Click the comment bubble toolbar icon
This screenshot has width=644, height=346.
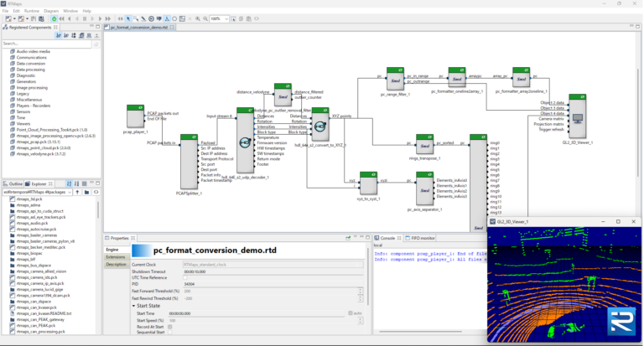pos(159,19)
